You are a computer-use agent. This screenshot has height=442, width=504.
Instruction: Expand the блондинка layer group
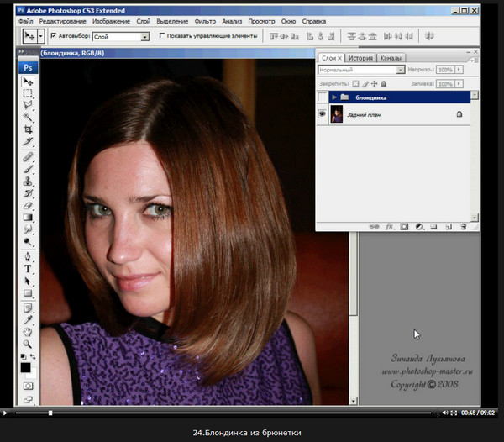[x=334, y=97]
